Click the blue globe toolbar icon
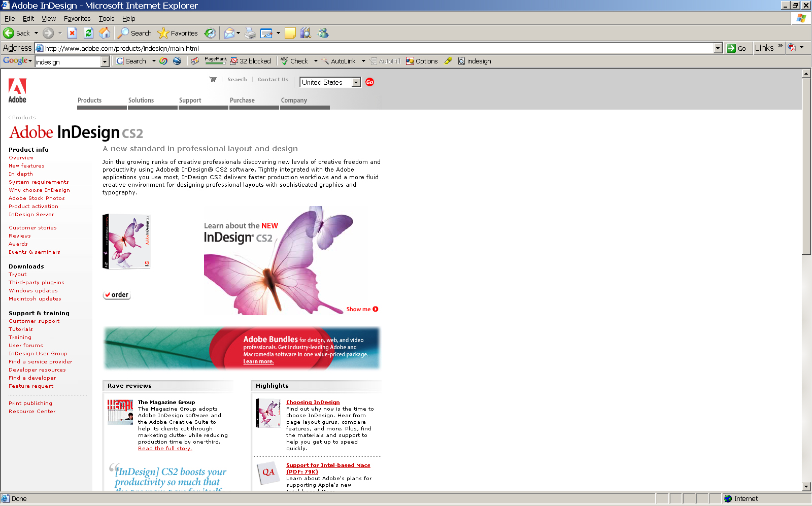Viewport: 812px width, 506px height. (177, 61)
